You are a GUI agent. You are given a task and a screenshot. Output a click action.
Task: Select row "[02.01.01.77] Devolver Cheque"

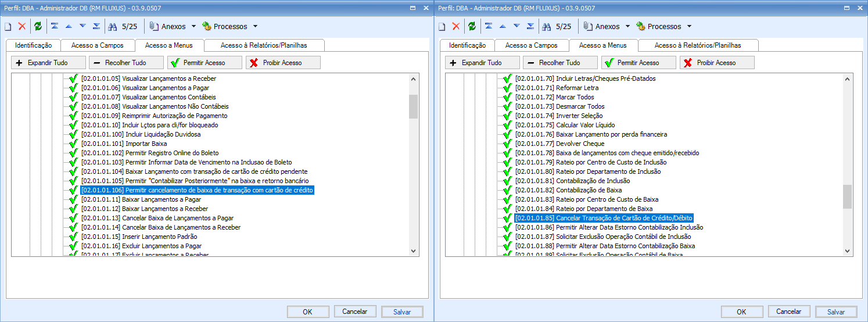(559, 144)
